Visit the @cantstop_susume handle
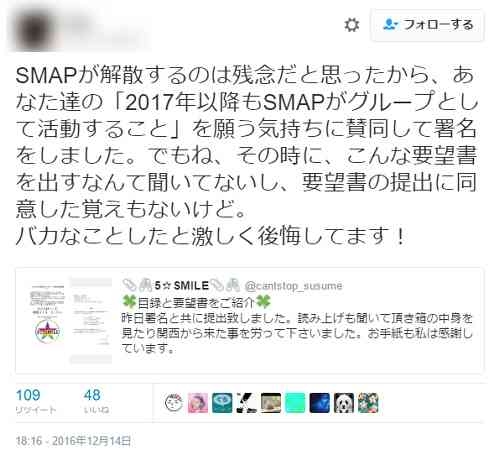This screenshot has height=450, width=500. point(293,286)
